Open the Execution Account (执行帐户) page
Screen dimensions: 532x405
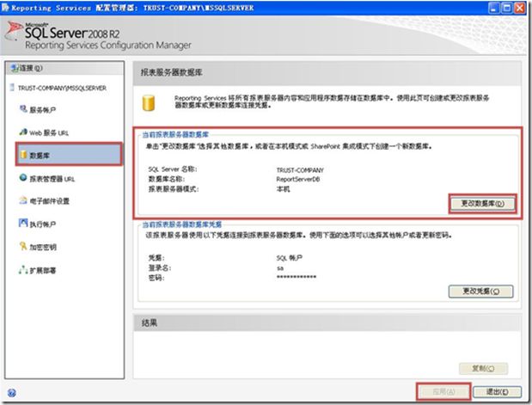click(x=42, y=224)
